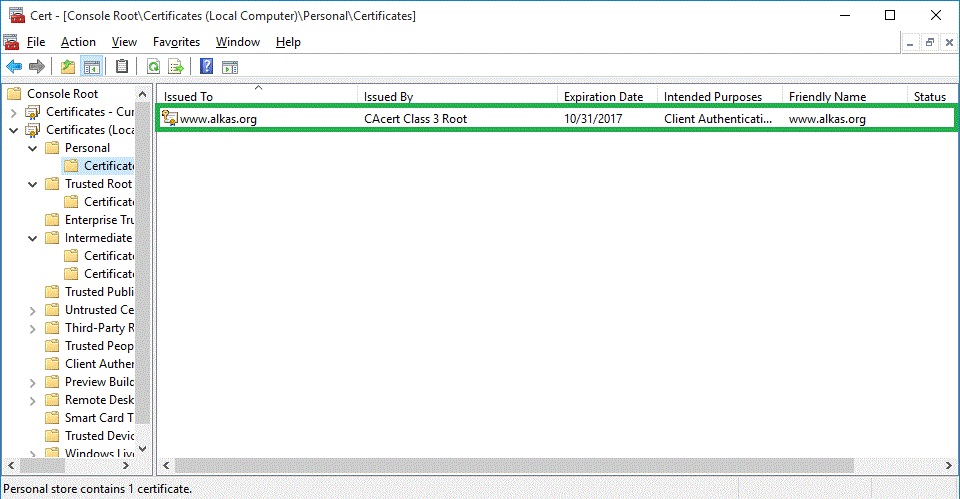Screen dimensions: 960x499
Task: Open the Action menu
Action: (78, 42)
